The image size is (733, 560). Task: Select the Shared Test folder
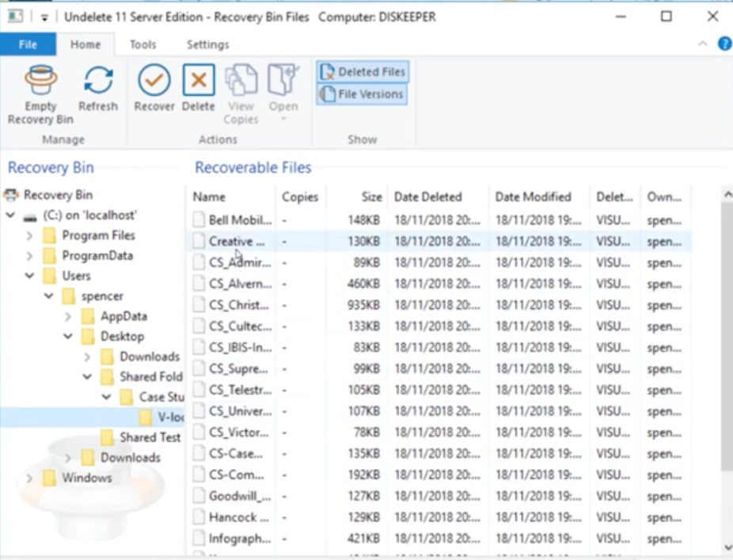coord(150,437)
